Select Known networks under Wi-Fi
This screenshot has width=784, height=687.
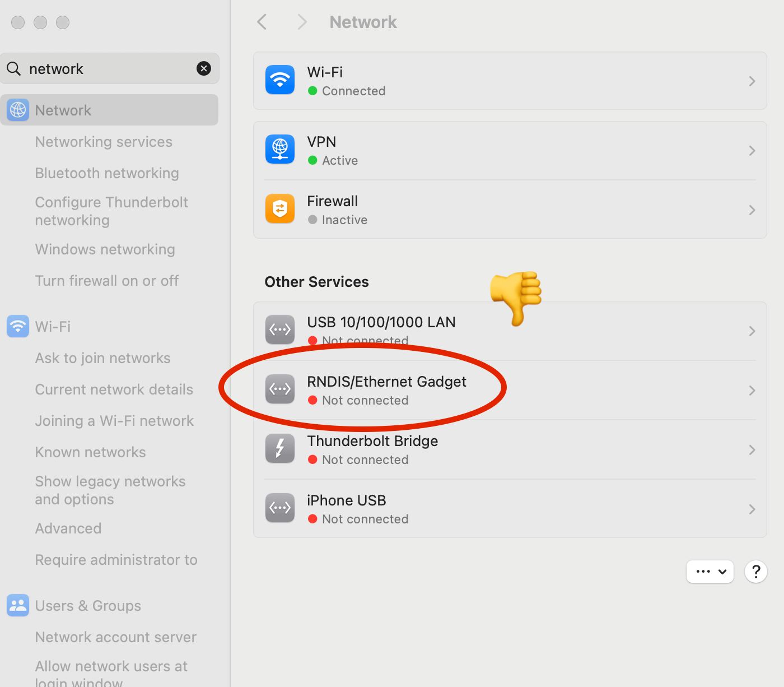pyautogui.click(x=90, y=452)
